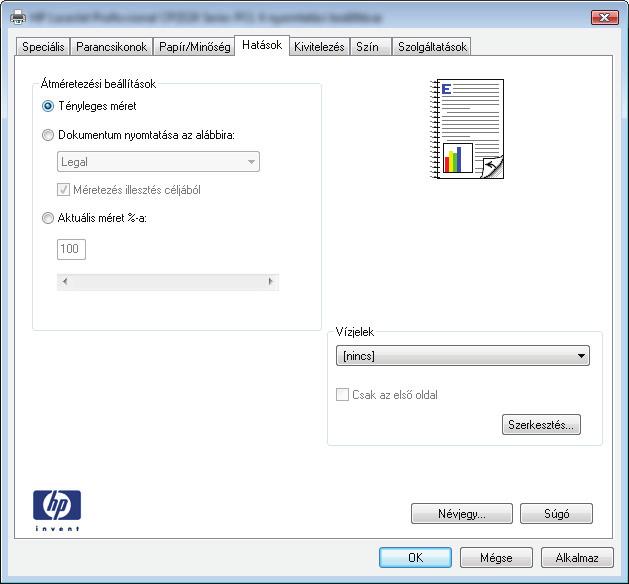
Task: Click the HP invent logo
Action: coord(57,510)
